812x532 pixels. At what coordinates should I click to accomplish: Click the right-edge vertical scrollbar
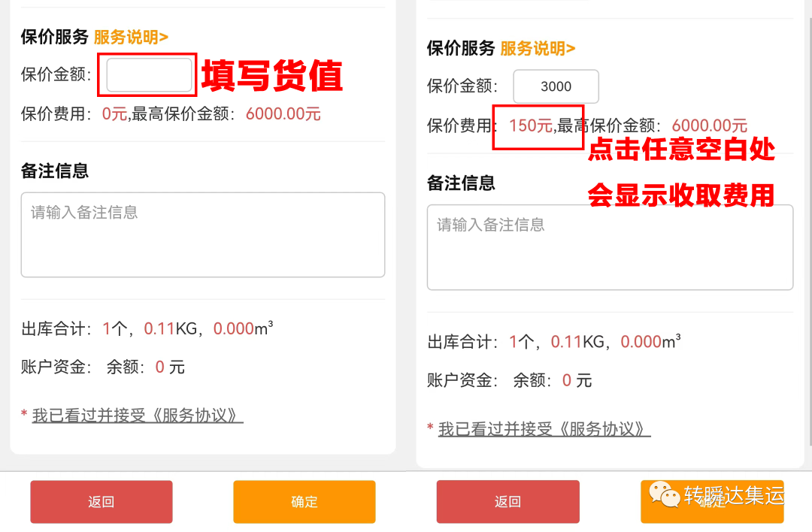pos(810,233)
